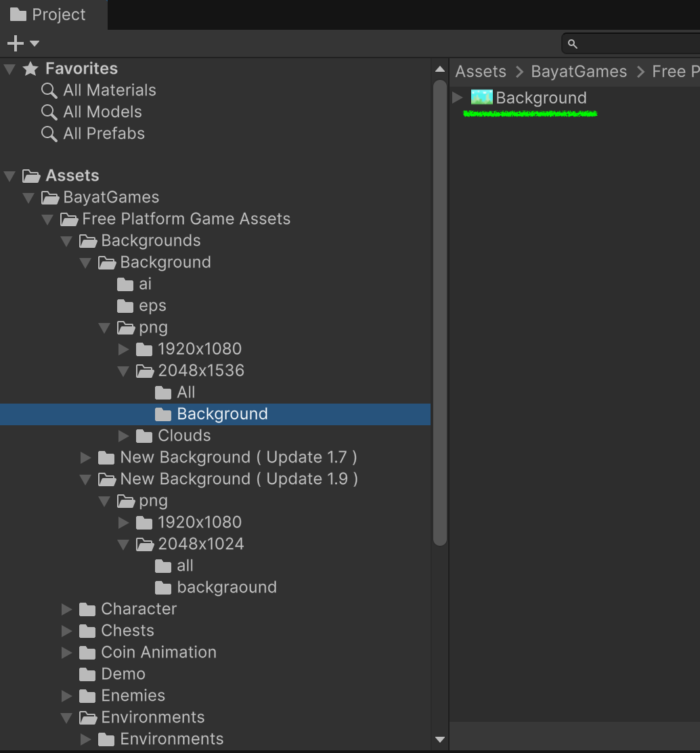Select the eps folder icon
This screenshot has height=753, width=700.
pos(125,306)
